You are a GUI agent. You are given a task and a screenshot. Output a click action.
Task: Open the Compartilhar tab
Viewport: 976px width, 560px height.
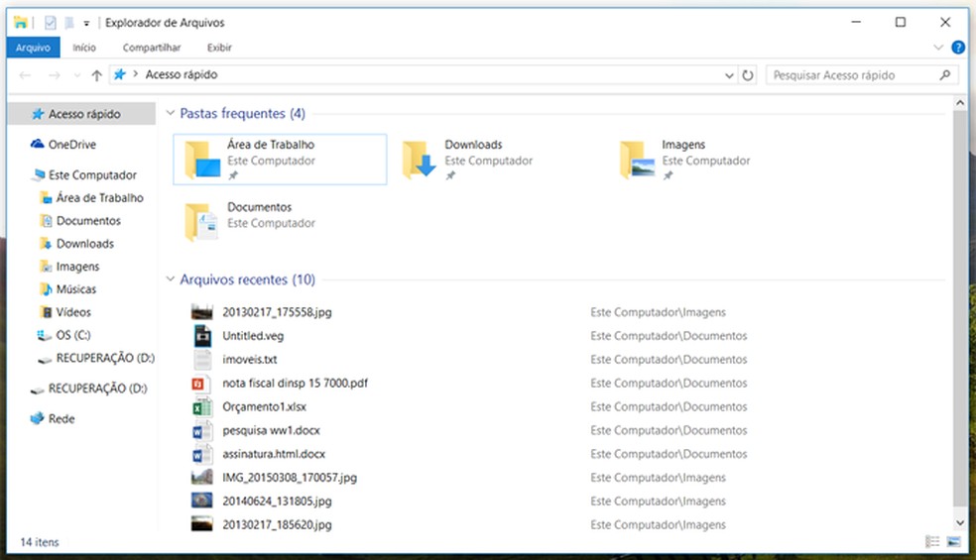(x=151, y=48)
